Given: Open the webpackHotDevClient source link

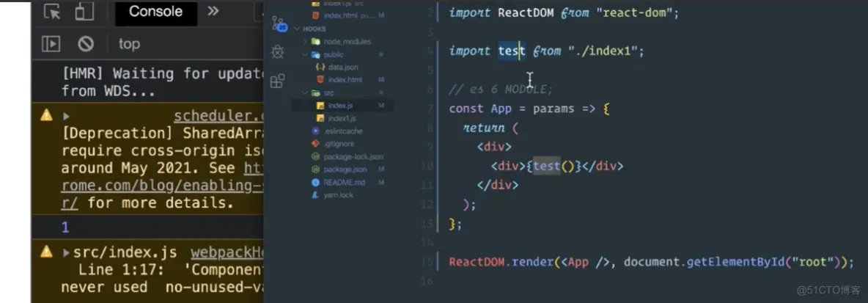Looking at the screenshot, I should point(227,253).
